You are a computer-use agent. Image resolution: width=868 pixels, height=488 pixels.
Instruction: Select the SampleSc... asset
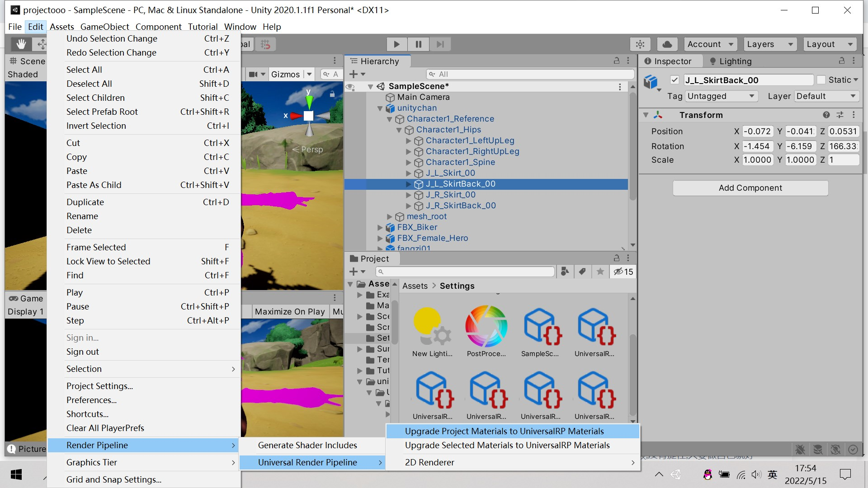click(540, 332)
